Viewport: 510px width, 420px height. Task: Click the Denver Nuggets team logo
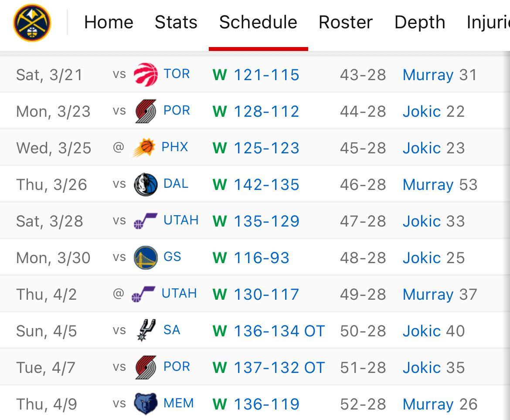[x=32, y=23]
